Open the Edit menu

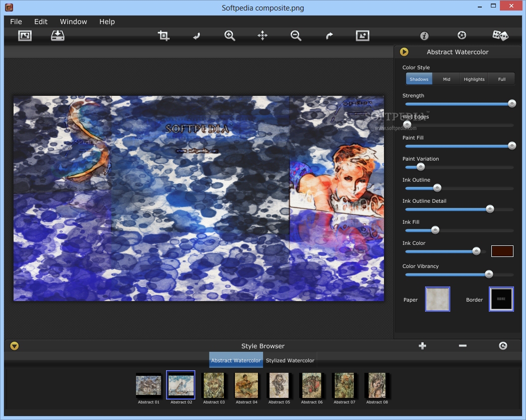(x=41, y=22)
